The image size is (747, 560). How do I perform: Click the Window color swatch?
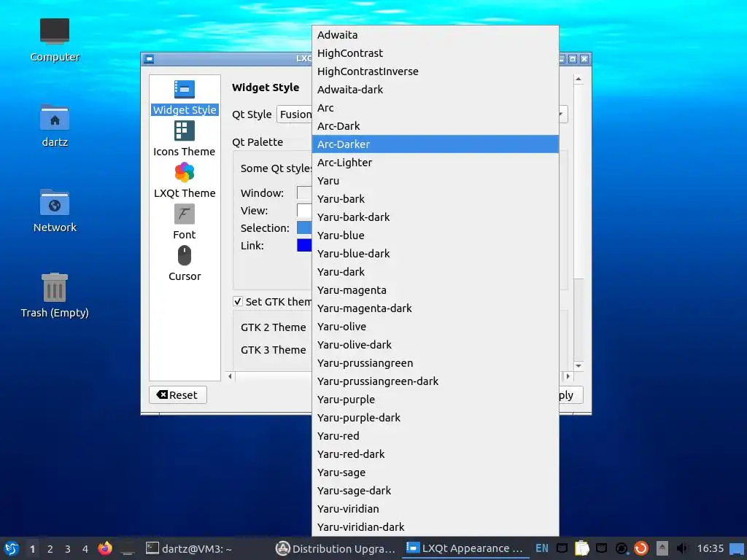[x=304, y=192]
